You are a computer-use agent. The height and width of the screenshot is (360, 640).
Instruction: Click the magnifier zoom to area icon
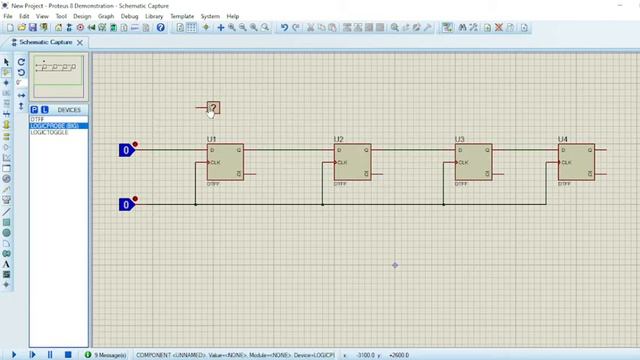(265, 27)
